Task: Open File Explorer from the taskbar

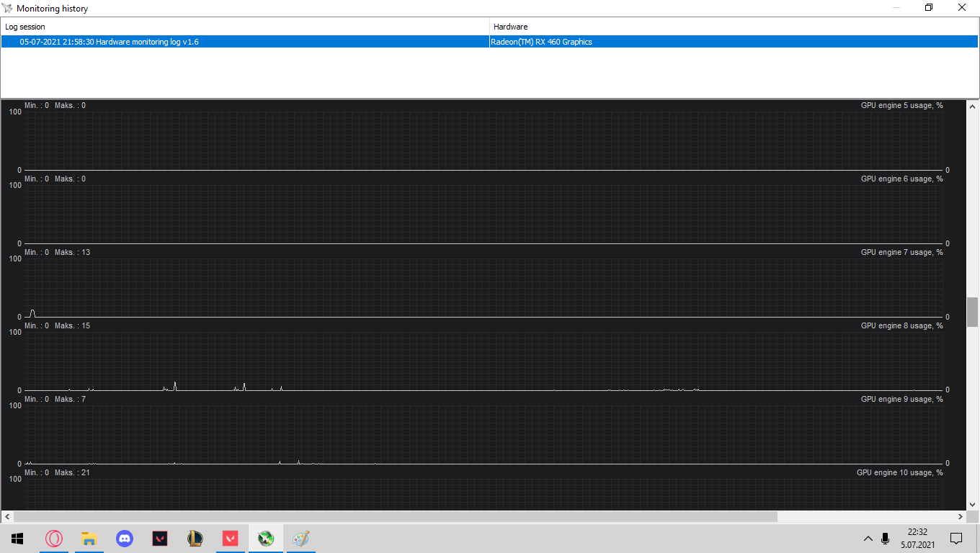Action: [x=89, y=538]
